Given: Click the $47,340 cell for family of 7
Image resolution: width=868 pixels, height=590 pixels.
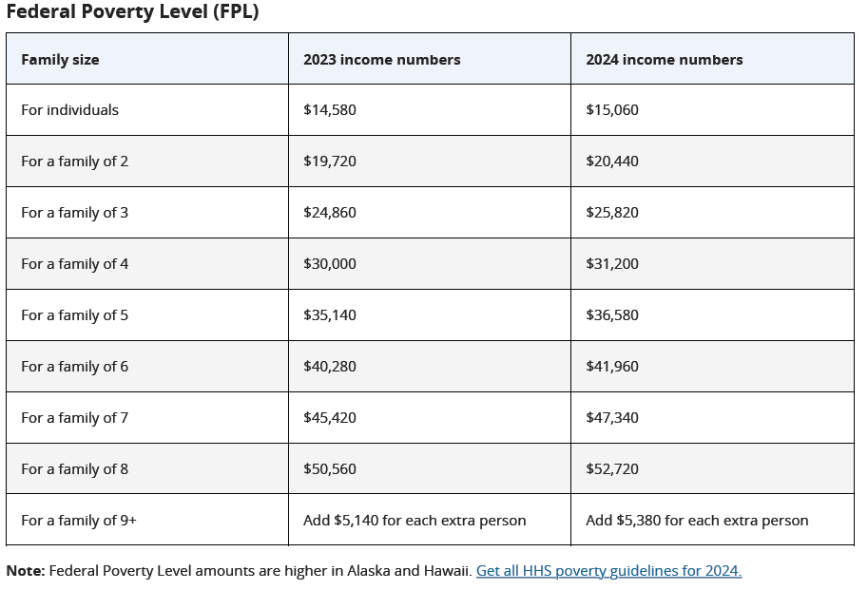Looking at the screenshot, I should click(612, 418).
